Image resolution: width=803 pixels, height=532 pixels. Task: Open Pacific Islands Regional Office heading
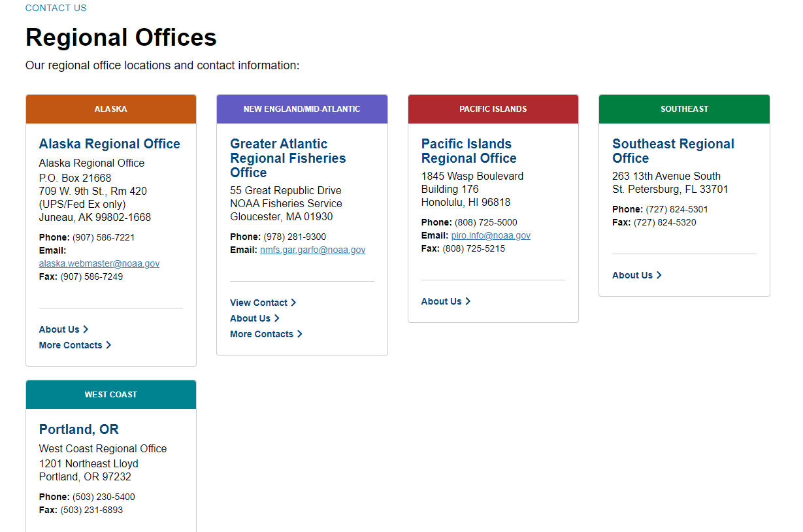(468, 151)
